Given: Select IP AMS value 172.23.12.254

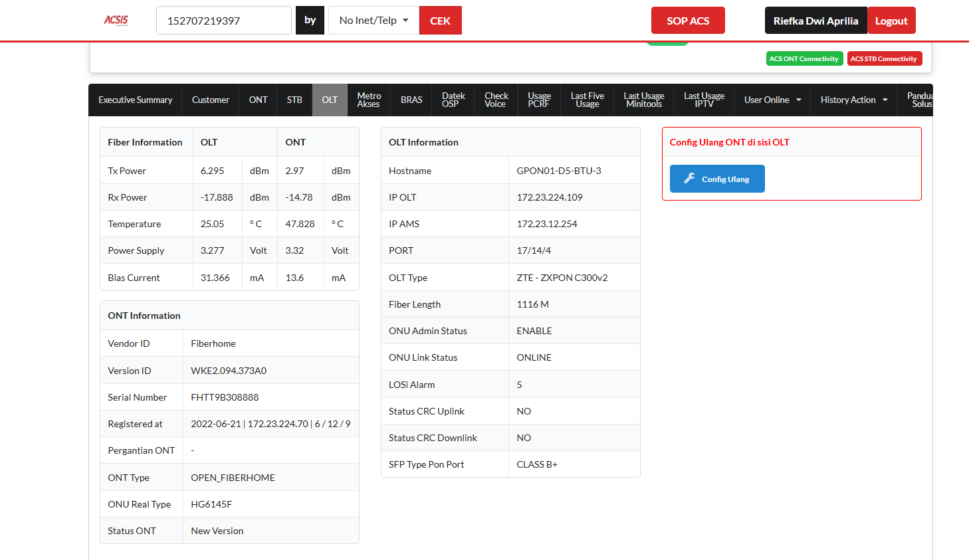Looking at the screenshot, I should point(547,224).
